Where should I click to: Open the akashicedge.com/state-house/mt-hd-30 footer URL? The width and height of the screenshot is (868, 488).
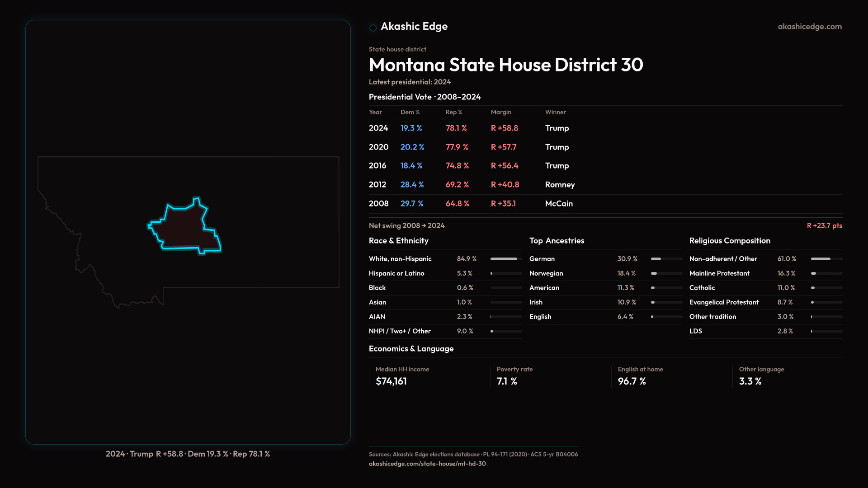(427, 464)
